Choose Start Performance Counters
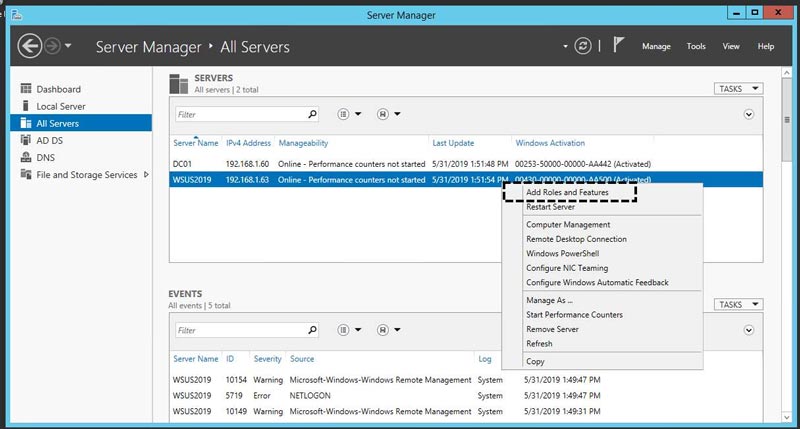This screenshot has height=429, width=800. [574, 315]
